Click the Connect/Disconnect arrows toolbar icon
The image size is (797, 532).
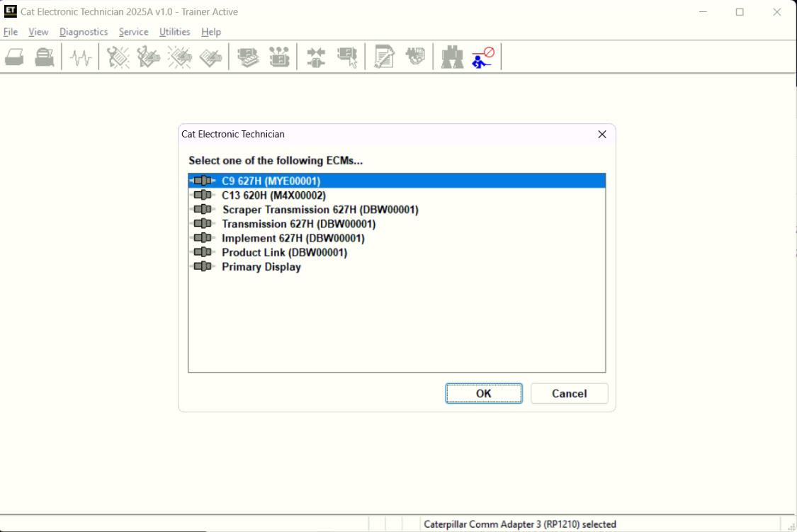(x=316, y=57)
